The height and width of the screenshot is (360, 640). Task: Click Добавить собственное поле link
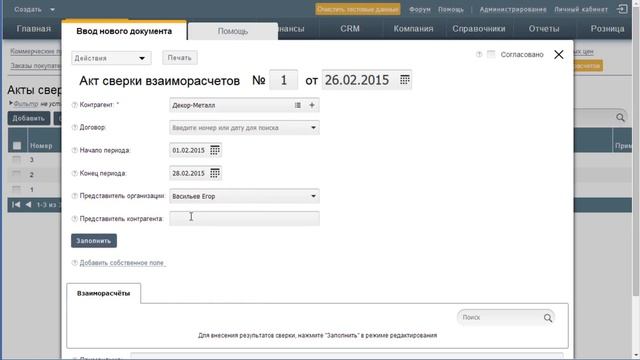[x=122, y=263]
